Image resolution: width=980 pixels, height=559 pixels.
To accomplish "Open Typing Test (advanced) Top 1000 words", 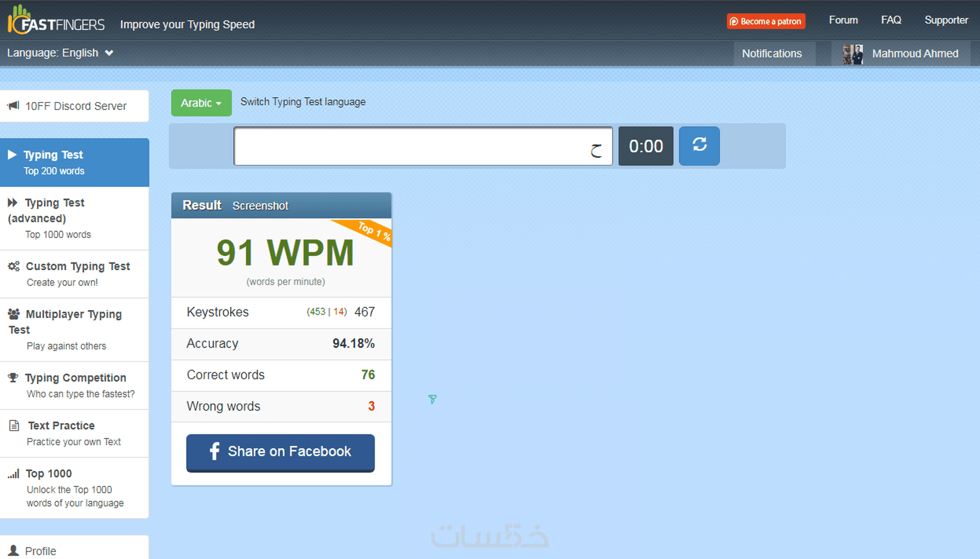I will pyautogui.click(x=74, y=218).
